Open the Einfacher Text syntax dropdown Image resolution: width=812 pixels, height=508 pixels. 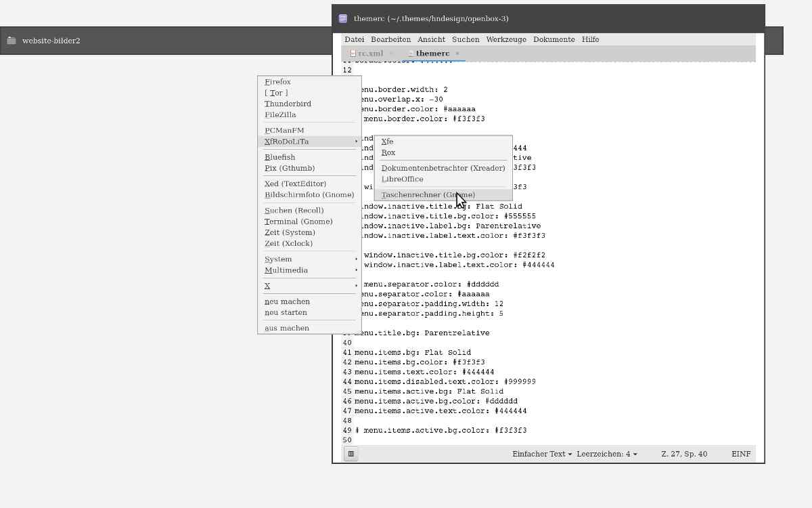pos(541,454)
